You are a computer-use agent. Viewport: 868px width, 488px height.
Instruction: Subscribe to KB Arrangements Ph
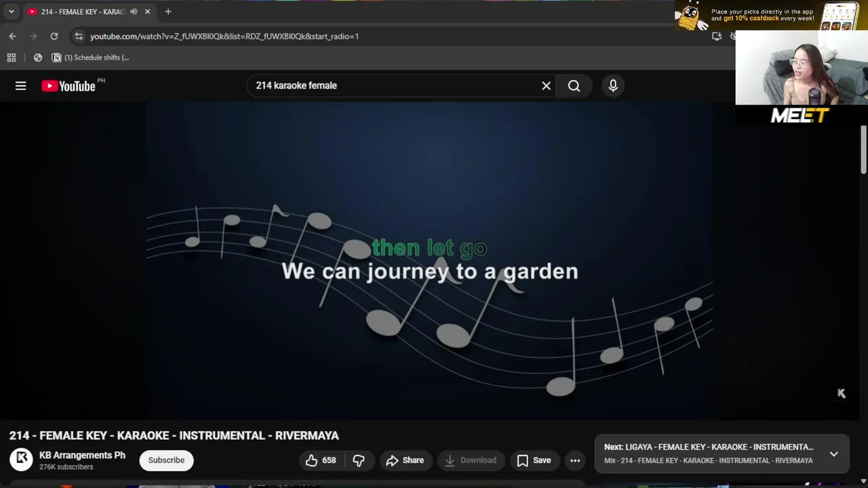pos(166,460)
